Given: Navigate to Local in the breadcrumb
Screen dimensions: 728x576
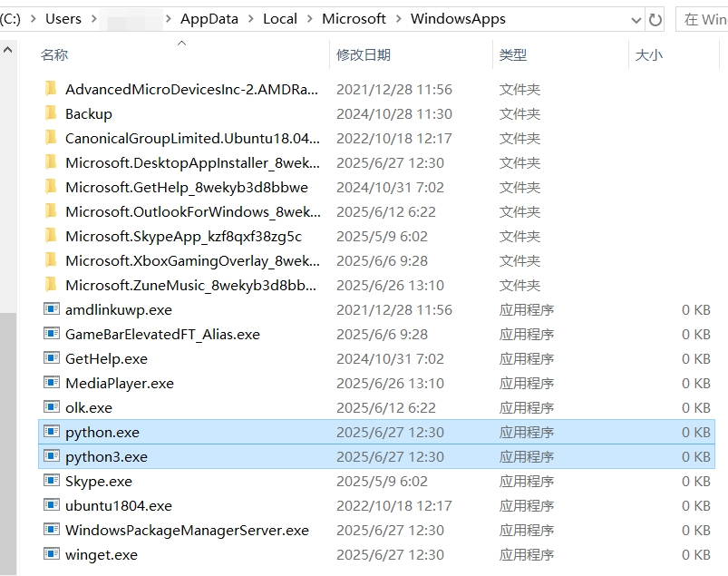Looking at the screenshot, I should (x=280, y=19).
